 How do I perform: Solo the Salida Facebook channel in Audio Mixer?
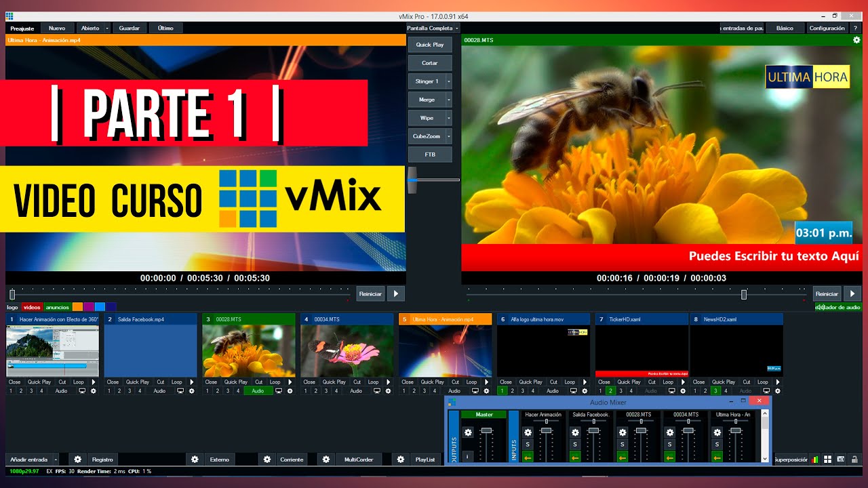point(576,445)
